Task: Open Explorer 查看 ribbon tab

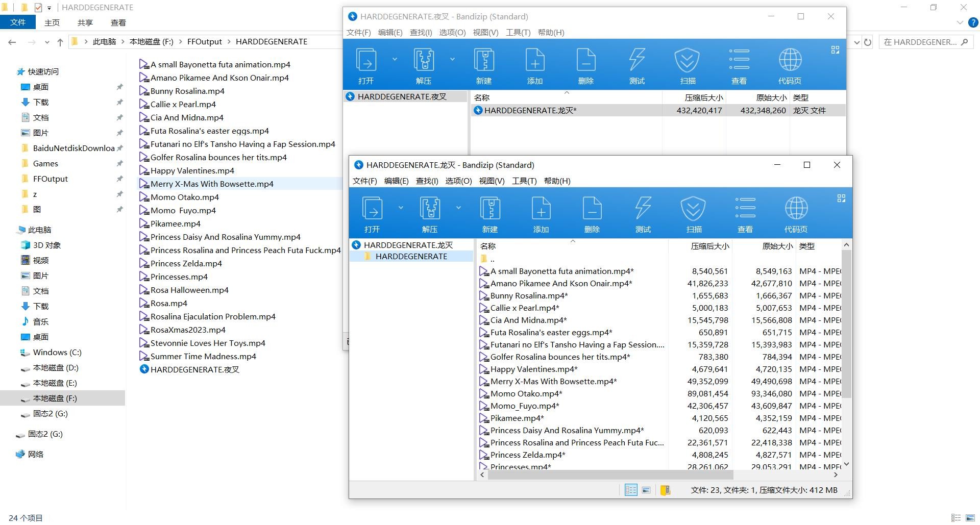Action: coord(118,23)
